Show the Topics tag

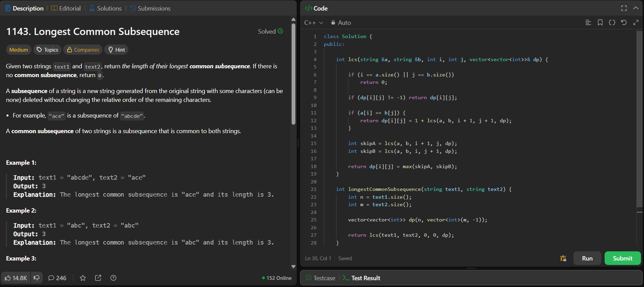tap(47, 50)
